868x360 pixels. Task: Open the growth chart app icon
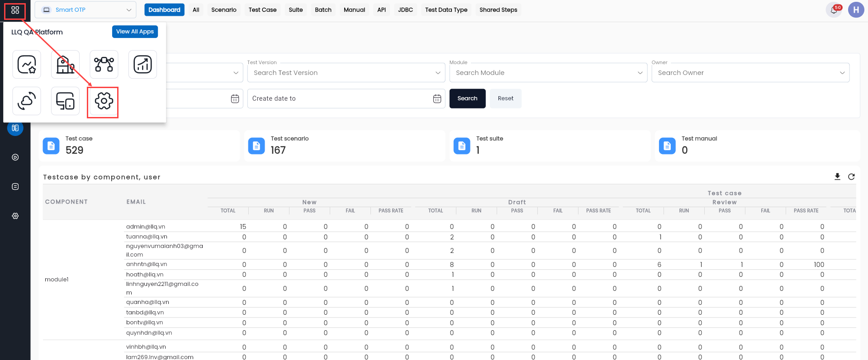point(142,65)
